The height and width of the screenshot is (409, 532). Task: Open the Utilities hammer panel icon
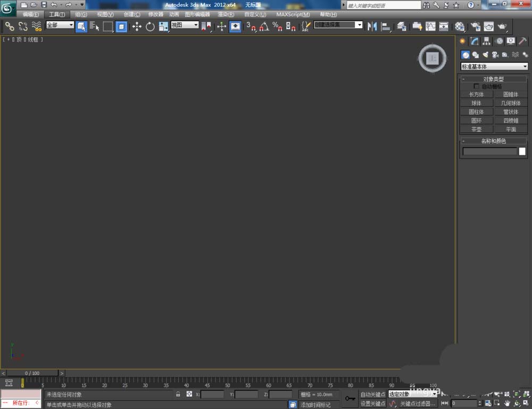tap(523, 41)
